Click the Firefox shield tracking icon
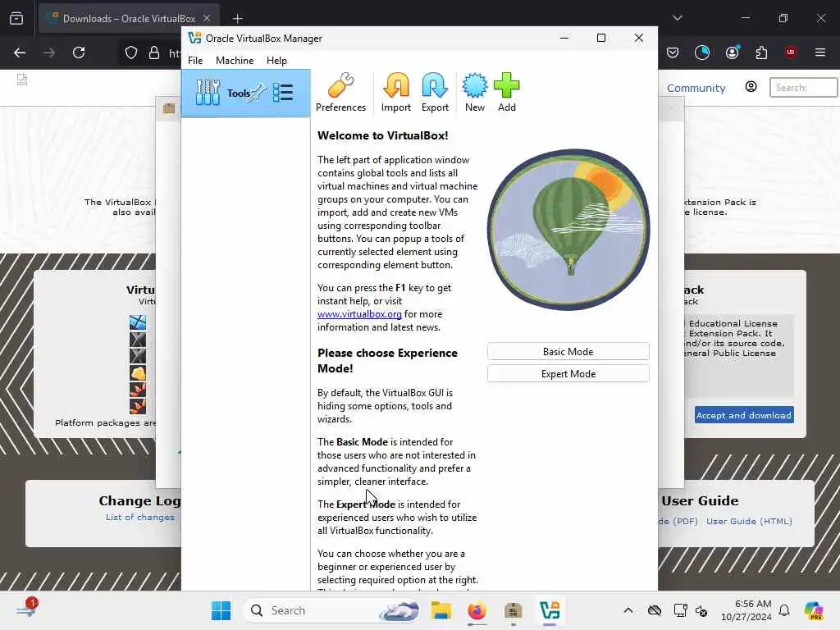 (x=131, y=52)
